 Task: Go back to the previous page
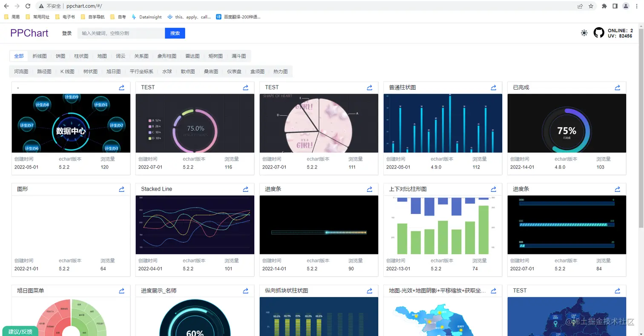click(6, 6)
